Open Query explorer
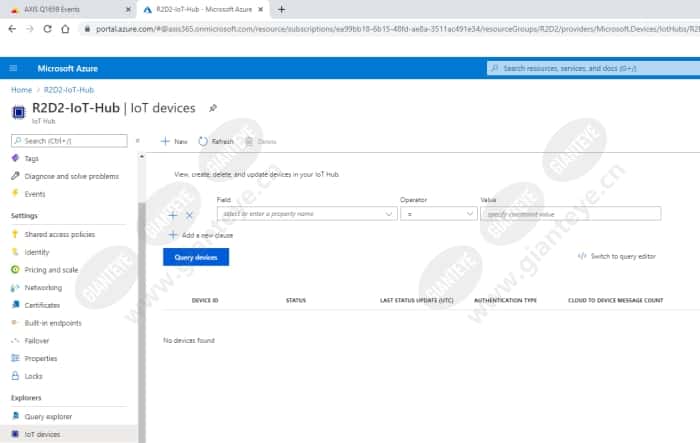Image resolution: width=700 pixels, height=443 pixels. [x=48, y=417]
